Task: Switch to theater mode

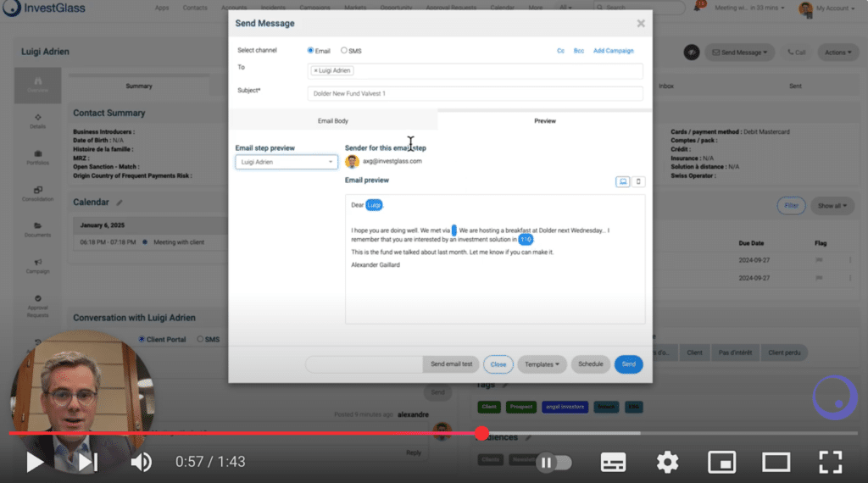Action: tap(776, 462)
